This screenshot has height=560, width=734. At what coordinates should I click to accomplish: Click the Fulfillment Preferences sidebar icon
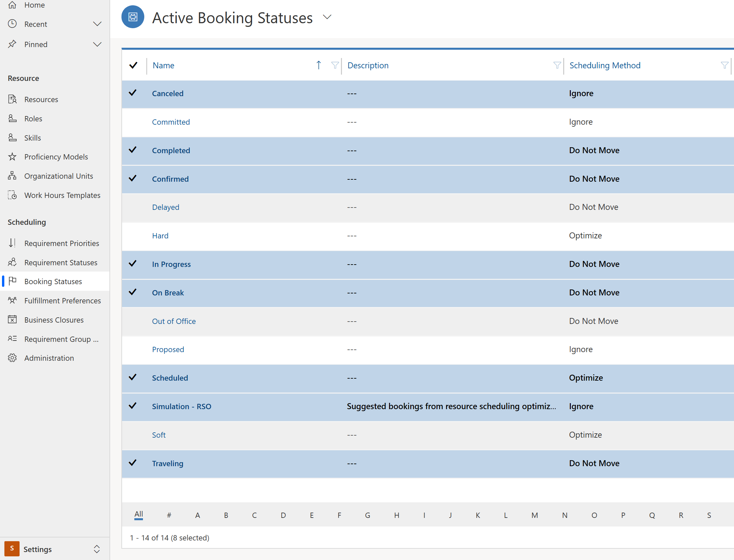coord(12,301)
